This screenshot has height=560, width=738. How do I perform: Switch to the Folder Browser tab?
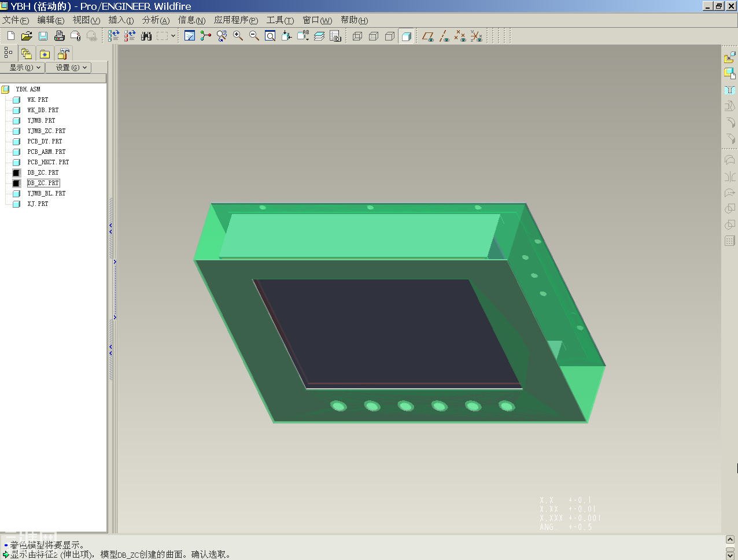[x=27, y=53]
